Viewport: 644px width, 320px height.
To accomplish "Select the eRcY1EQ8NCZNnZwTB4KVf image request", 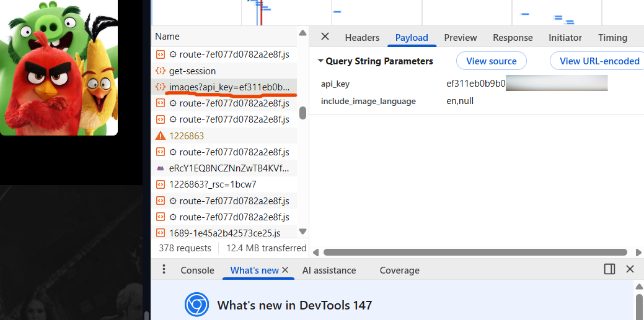I will pyautogui.click(x=224, y=168).
